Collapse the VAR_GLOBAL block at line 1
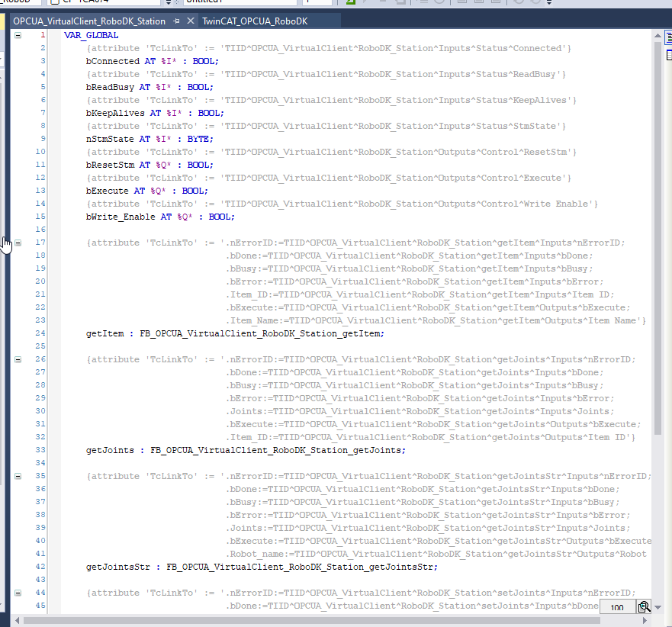The image size is (672, 627). 18,35
